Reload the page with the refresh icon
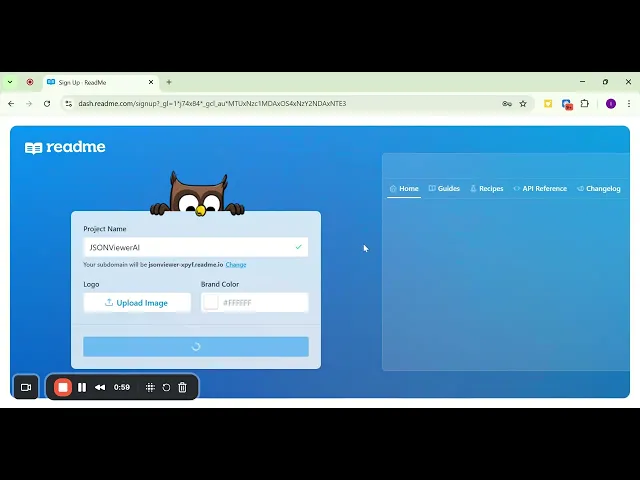The height and width of the screenshot is (480, 640). tap(47, 104)
